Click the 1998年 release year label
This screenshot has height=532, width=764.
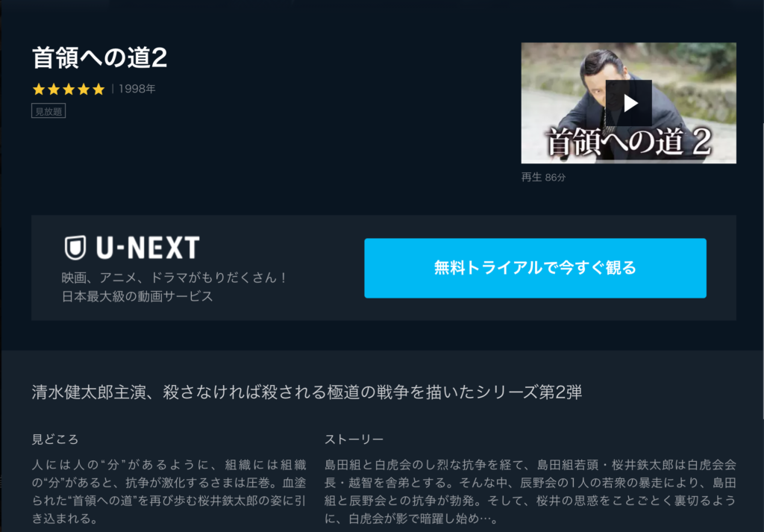(137, 89)
